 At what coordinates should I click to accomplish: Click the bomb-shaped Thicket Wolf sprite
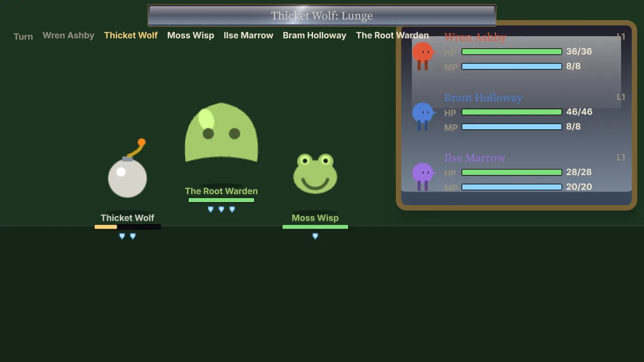pos(127,168)
